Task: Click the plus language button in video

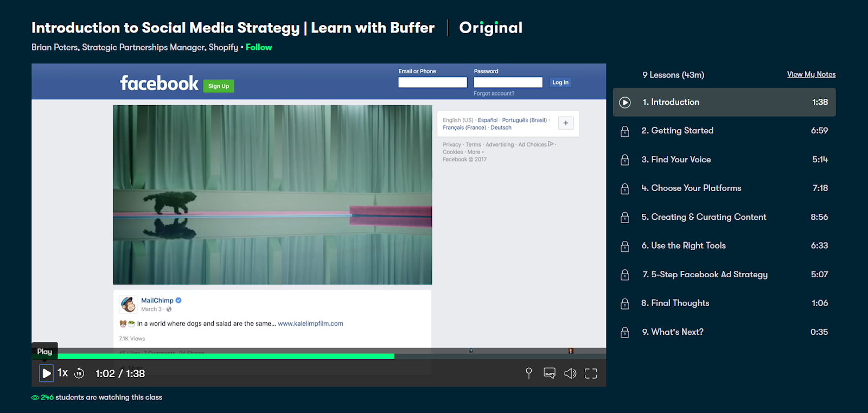Action: coord(566,123)
